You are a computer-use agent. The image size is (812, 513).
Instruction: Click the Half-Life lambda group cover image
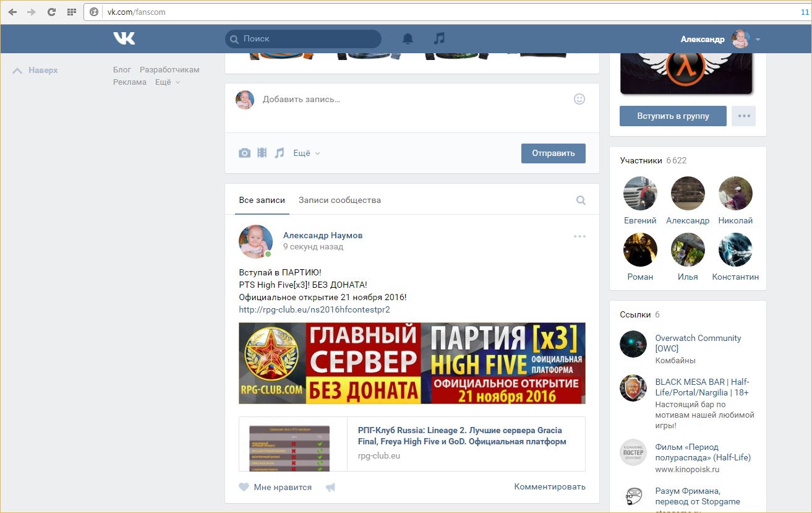click(686, 73)
